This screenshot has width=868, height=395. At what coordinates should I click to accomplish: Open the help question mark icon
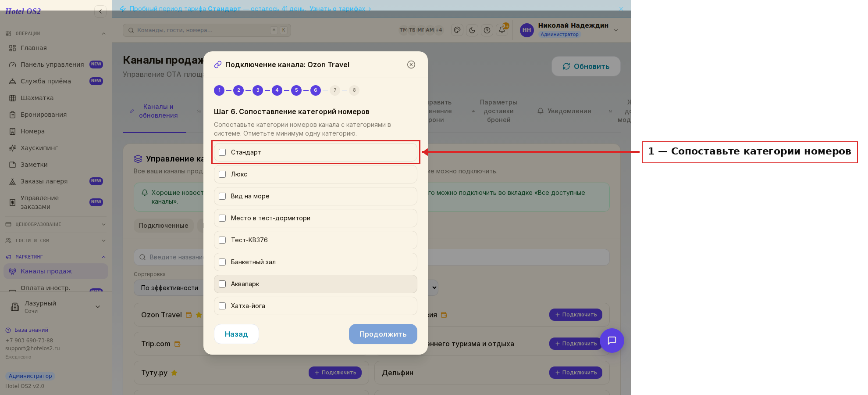pos(487,30)
